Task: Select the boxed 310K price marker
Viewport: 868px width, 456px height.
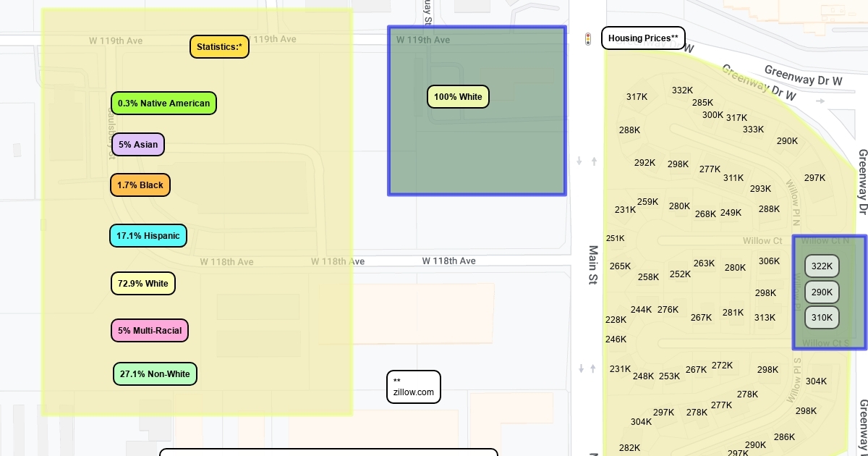Action: 822,318
